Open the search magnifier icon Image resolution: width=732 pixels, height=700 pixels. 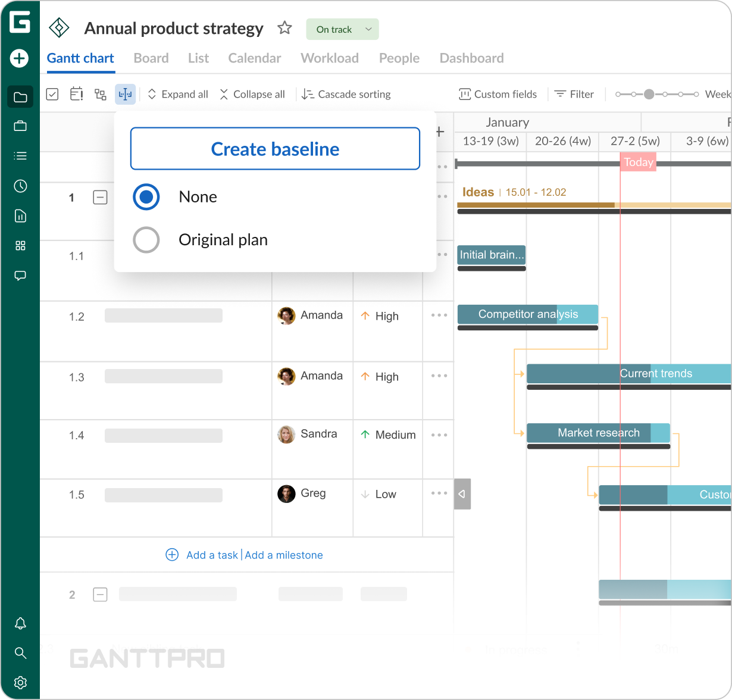coord(20,653)
